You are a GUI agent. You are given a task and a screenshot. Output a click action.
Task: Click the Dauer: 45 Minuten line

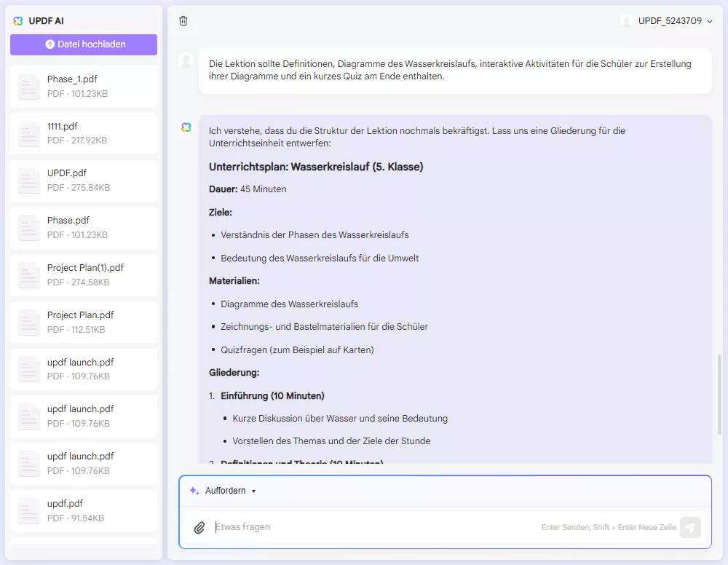[x=248, y=189]
